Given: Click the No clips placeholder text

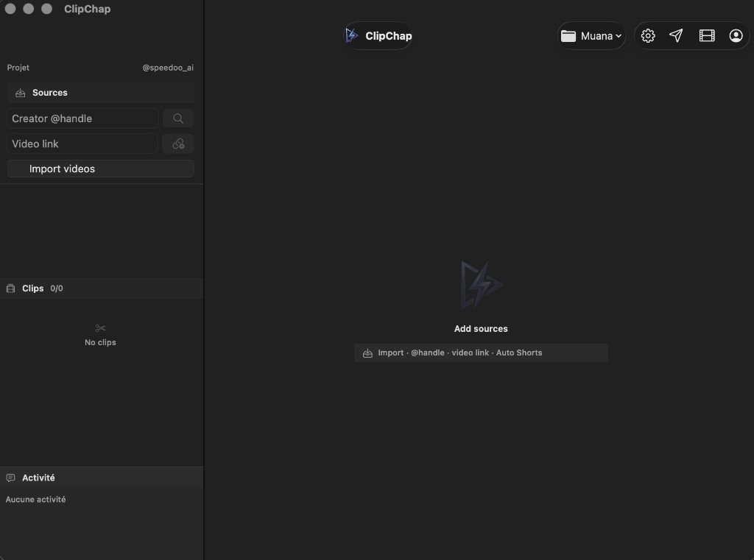Looking at the screenshot, I should tap(100, 342).
